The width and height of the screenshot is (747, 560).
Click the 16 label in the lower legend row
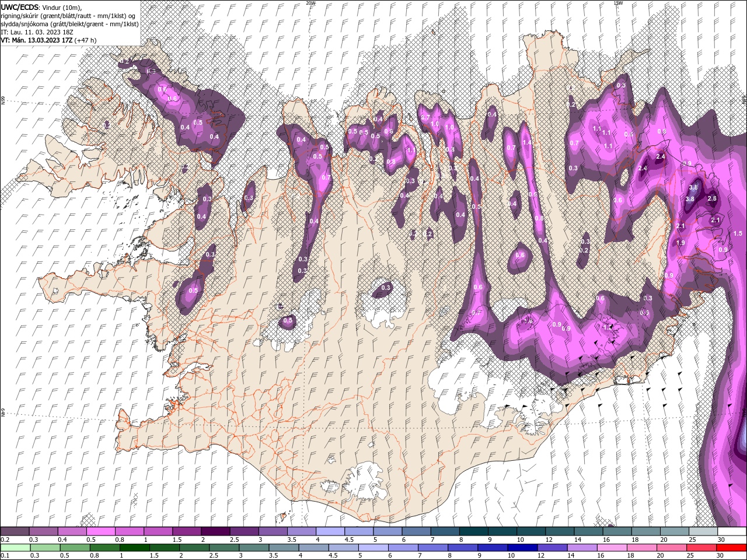pos(601,555)
